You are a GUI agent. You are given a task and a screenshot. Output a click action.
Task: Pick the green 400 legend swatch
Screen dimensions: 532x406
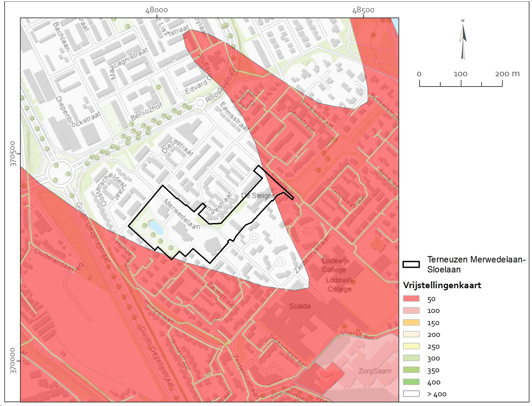411,382
